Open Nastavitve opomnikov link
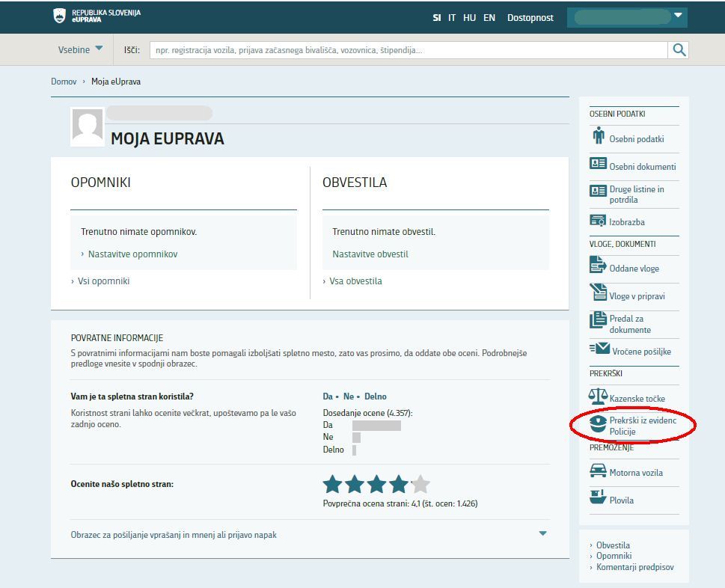 [x=132, y=254]
